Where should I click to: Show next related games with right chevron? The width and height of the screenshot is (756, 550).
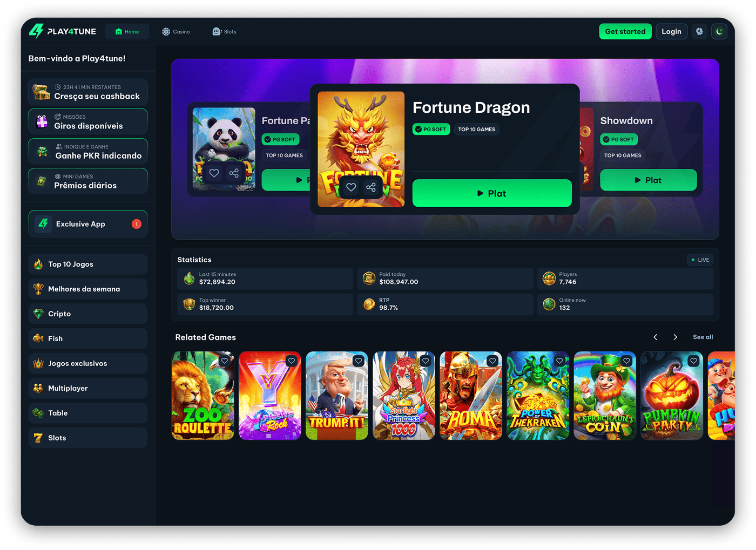(x=675, y=337)
